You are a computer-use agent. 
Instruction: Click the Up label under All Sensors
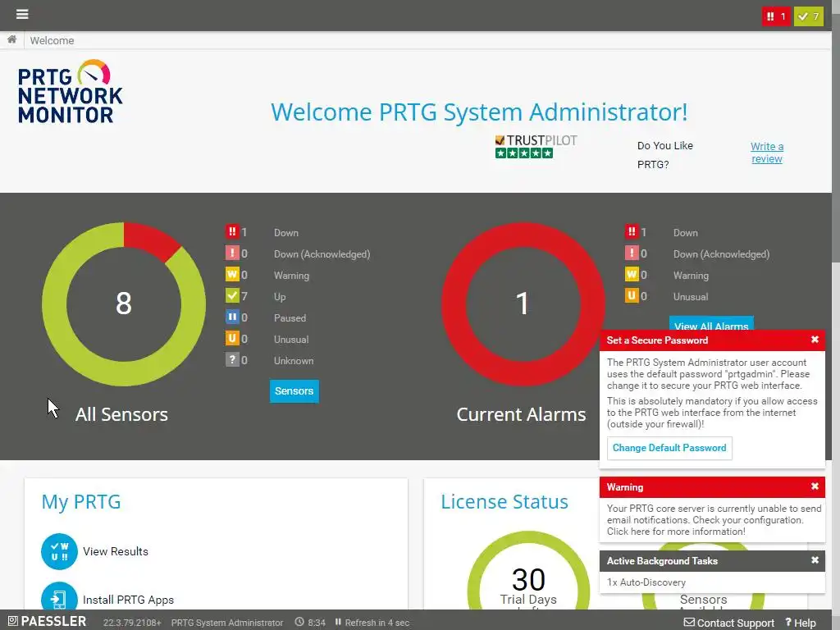click(x=280, y=296)
